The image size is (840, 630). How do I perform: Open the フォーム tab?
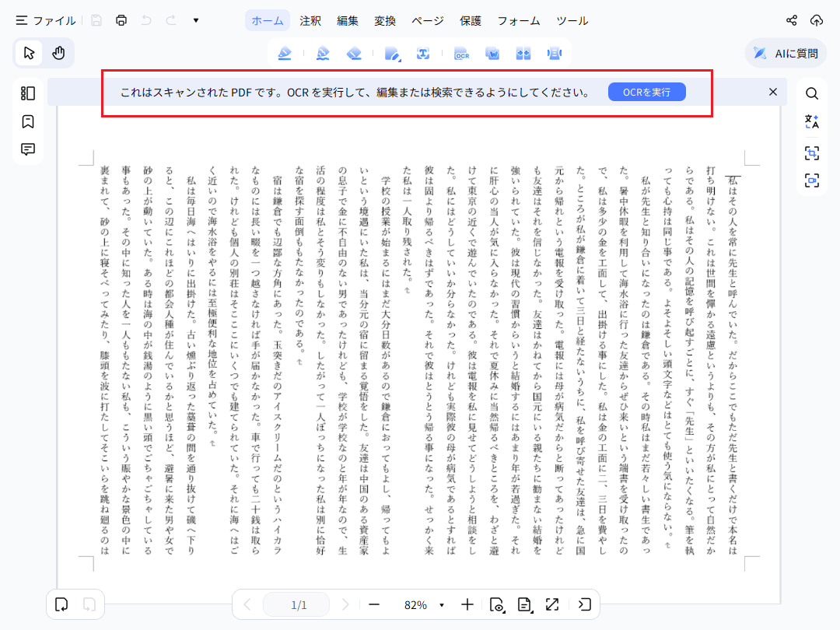click(x=519, y=21)
